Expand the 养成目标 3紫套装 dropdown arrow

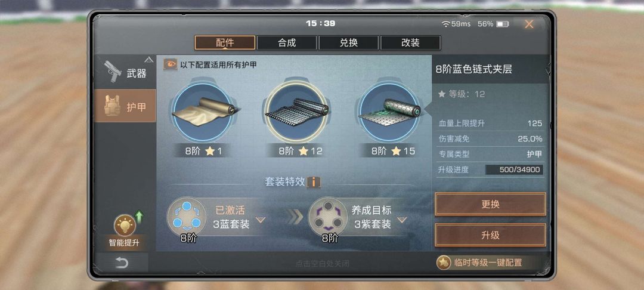[x=402, y=220]
